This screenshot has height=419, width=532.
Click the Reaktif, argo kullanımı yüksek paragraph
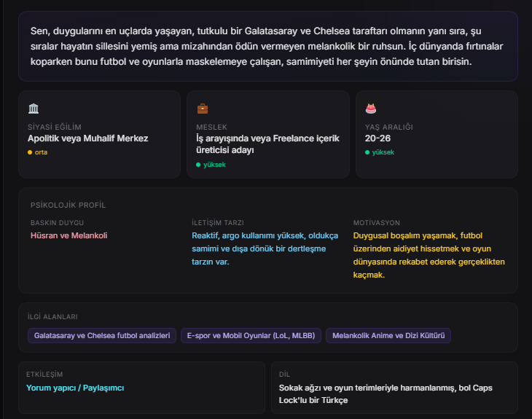tap(265, 248)
